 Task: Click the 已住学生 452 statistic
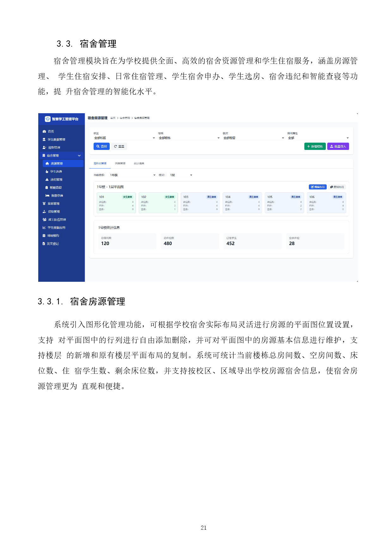pos(253,241)
